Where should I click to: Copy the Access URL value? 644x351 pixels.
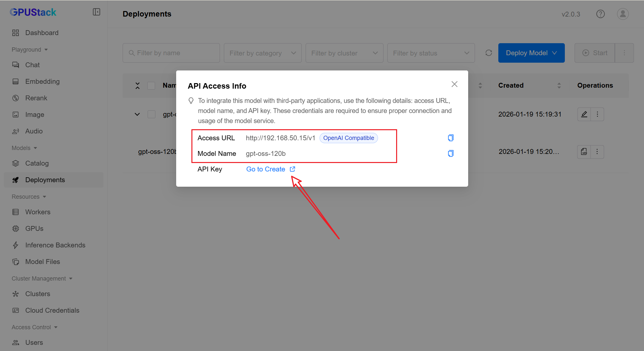(450, 138)
